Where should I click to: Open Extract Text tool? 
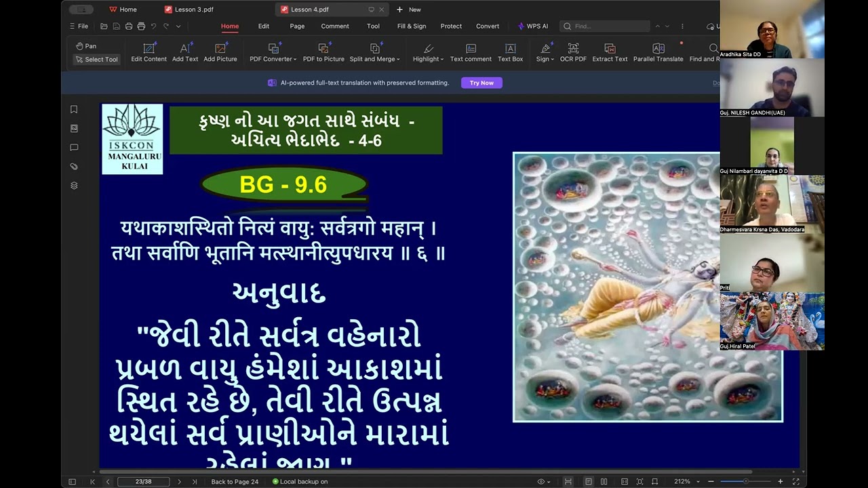tap(610, 53)
